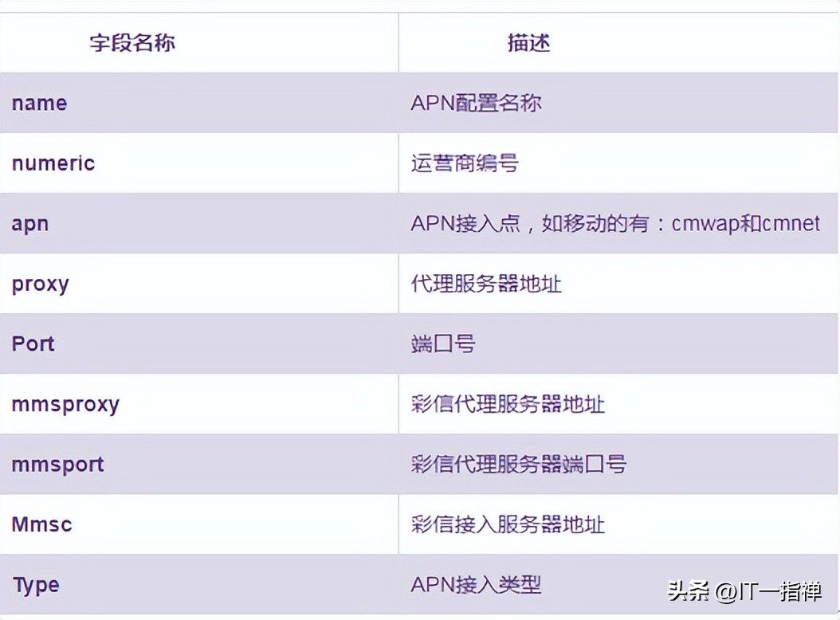Click the Type field label
Viewport: 840px width, 620px height.
[x=35, y=584]
